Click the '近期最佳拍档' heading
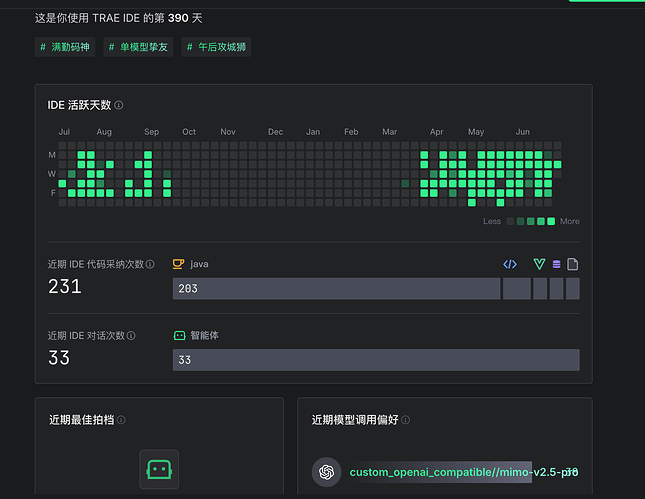 coord(81,420)
